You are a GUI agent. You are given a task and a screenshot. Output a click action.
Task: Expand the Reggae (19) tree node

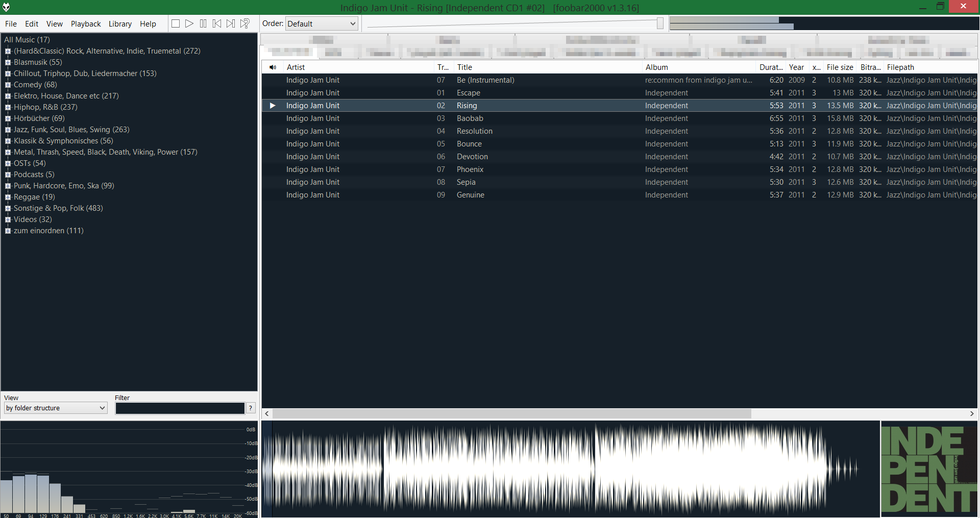click(8, 197)
